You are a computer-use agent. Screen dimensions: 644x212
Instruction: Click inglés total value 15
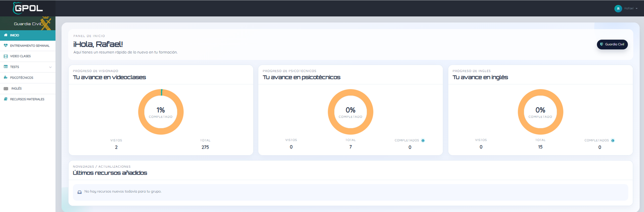click(x=541, y=147)
